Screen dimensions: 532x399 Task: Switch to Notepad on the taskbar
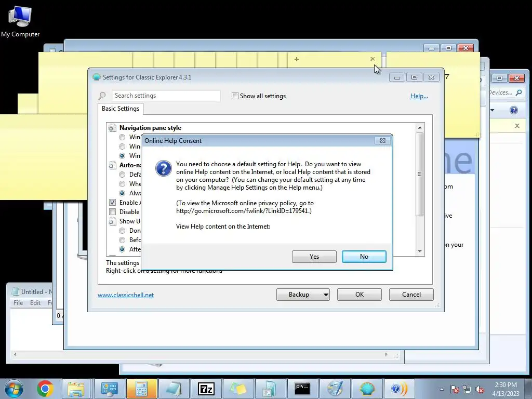click(174, 389)
